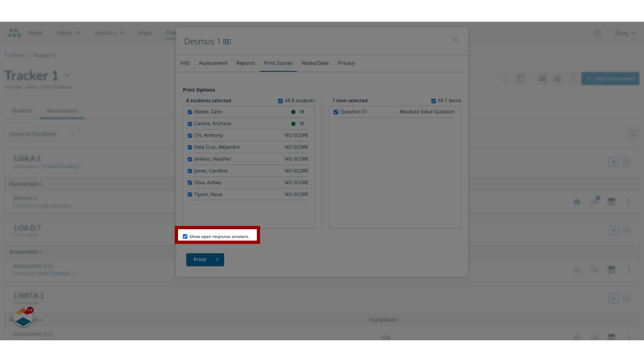Image resolution: width=644 pixels, height=362 pixels.
Task: Click the calendar grid icon in Desmos 1 row
Action: point(611,202)
